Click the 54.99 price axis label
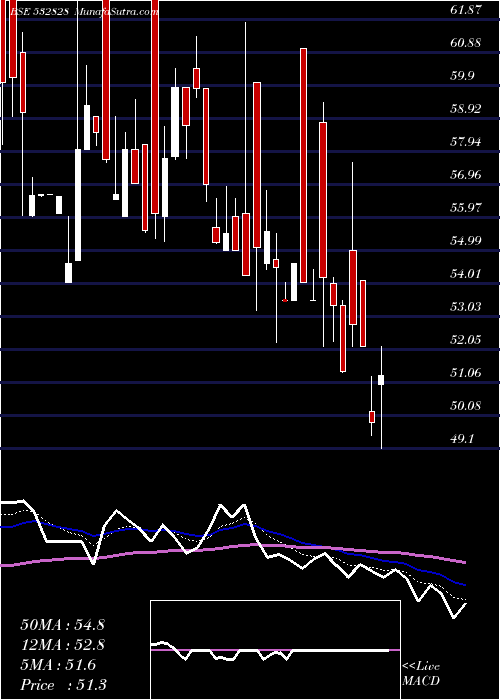500x700 pixels. coord(466,241)
